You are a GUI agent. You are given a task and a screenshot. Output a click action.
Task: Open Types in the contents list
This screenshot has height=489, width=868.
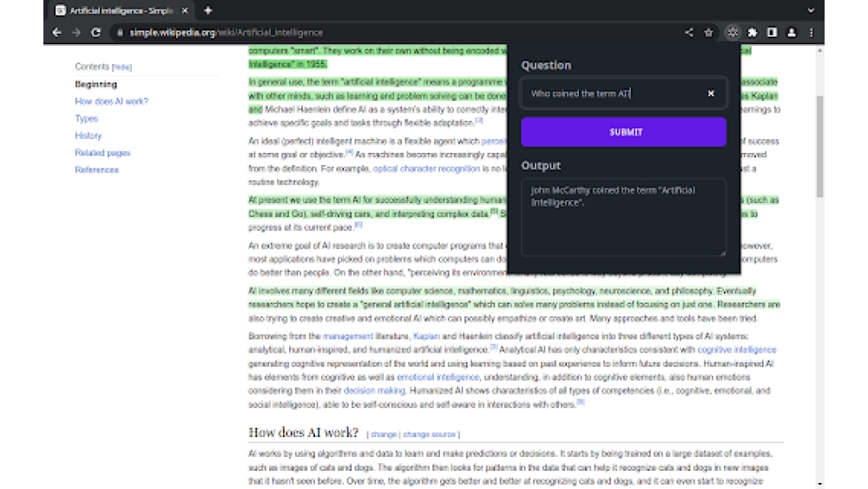coord(86,118)
